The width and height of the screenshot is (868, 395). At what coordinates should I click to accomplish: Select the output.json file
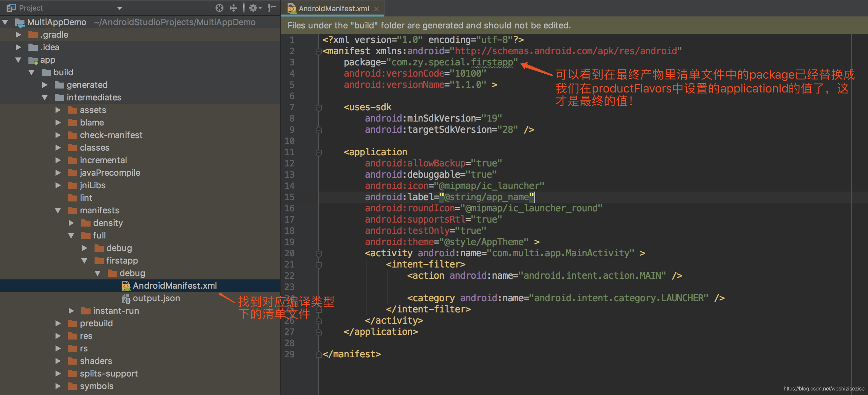(x=156, y=298)
